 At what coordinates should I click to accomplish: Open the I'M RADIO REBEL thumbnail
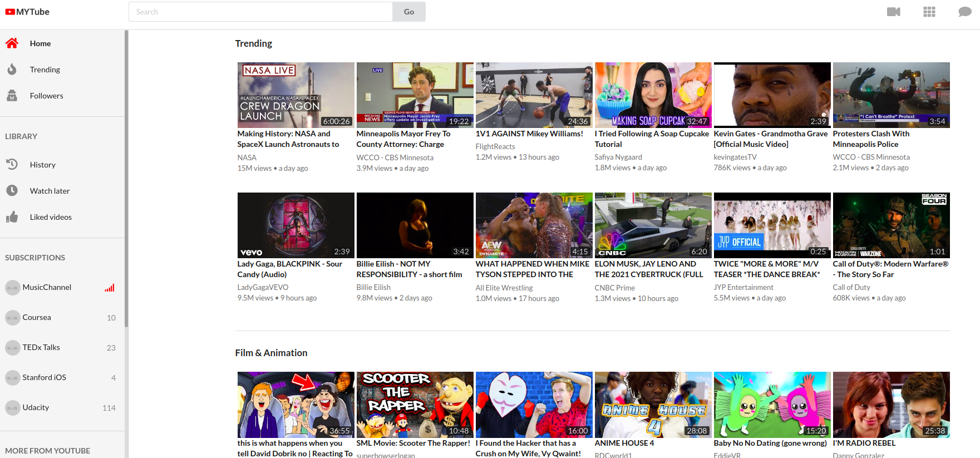coord(892,405)
